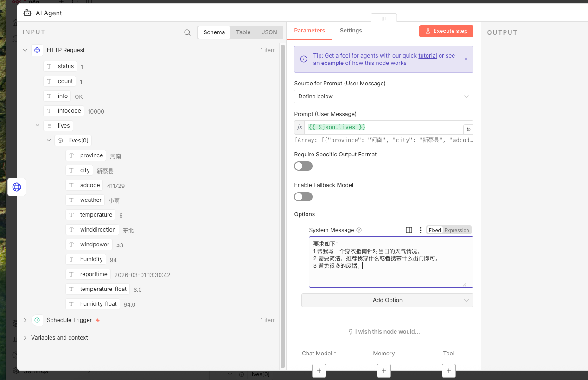The image size is (588, 380).
Task: Click the type icon beside the status field
Action: tap(49, 66)
